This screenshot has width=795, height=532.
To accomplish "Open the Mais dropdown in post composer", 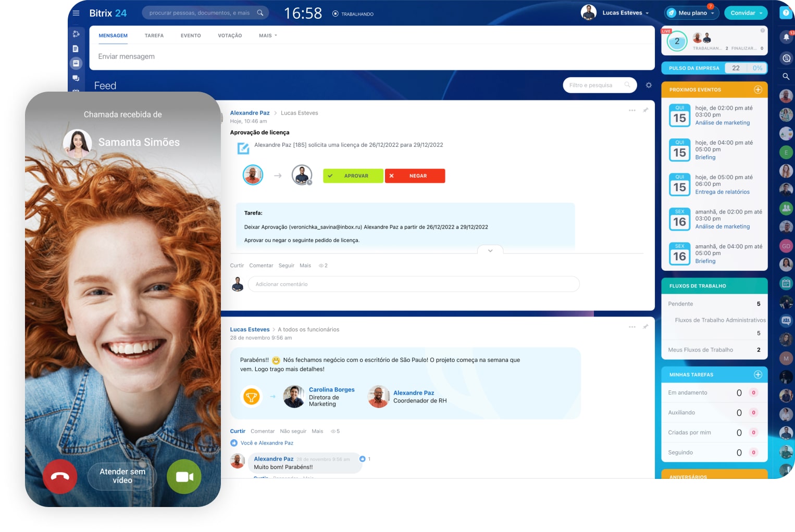I will click(x=268, y=35).
